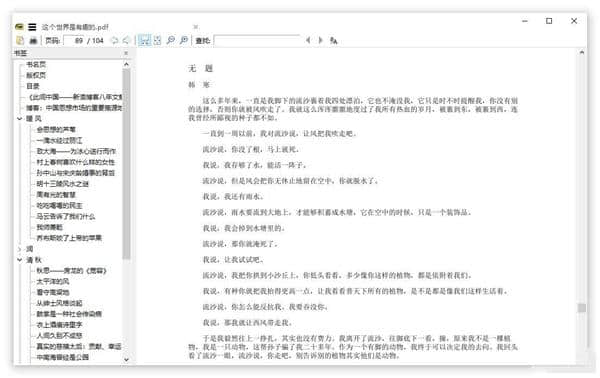The height and width of the screenshot is (378, 600).
Task: Toggle fit single page view
Action: click(157, 40)
